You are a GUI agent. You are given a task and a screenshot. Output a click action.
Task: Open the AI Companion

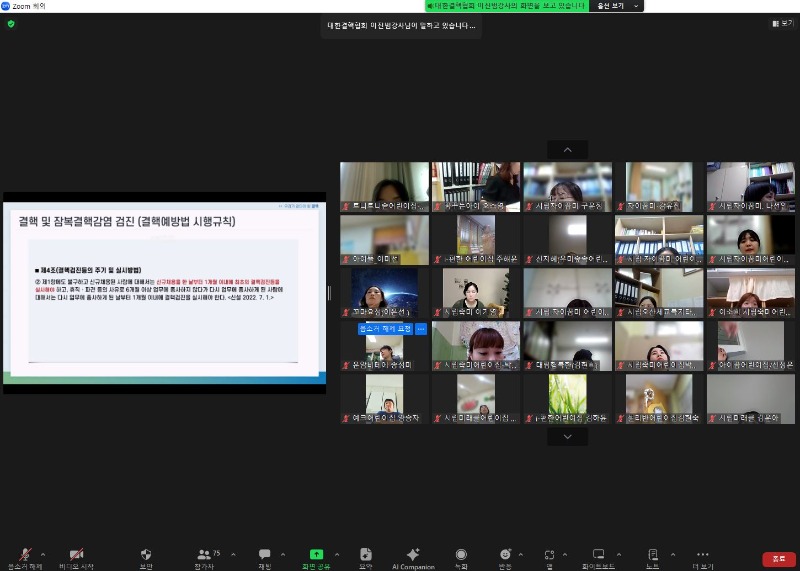click(x=412, y=554)
